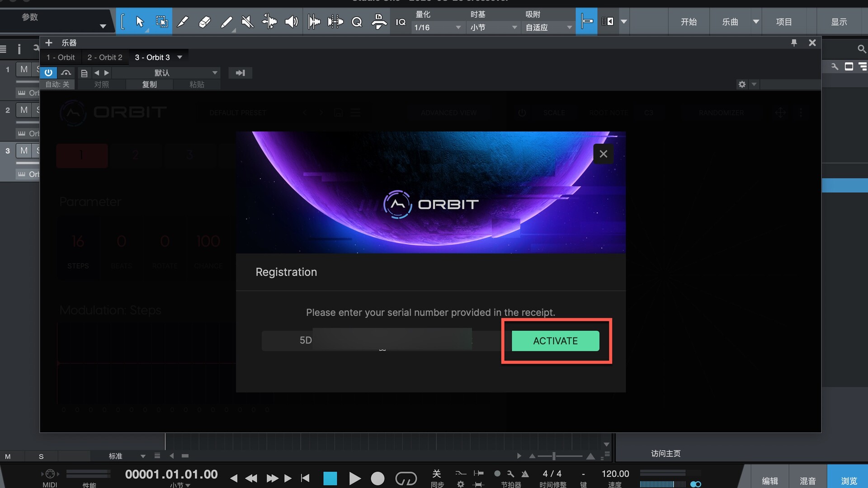The image size is (868, 488).
Task: Click the stop transport button
Action: (330, 478)
